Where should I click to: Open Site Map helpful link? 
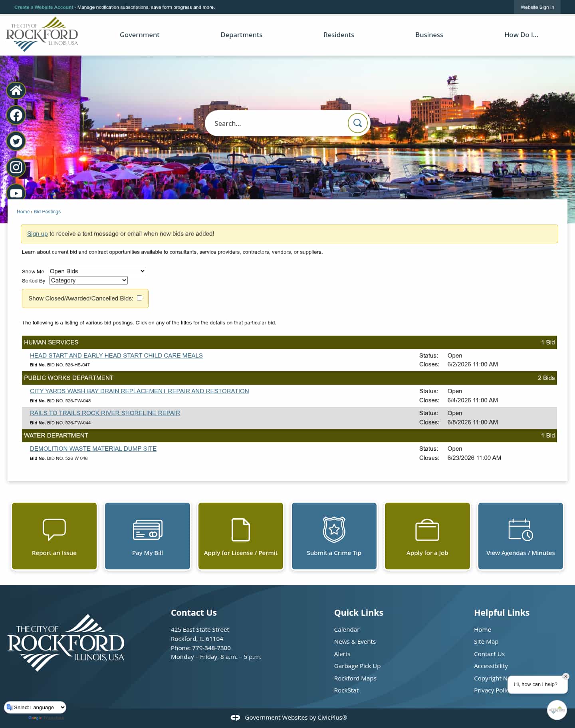click(x=486, y=642)
